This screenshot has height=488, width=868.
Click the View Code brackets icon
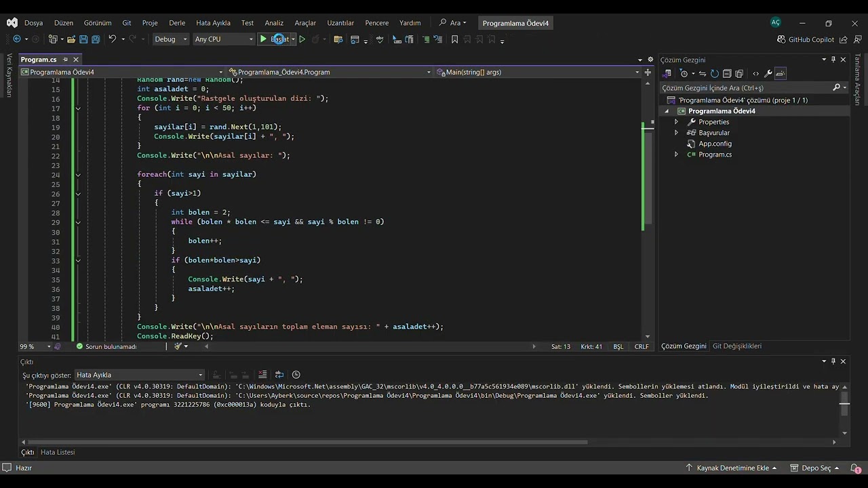756,73
